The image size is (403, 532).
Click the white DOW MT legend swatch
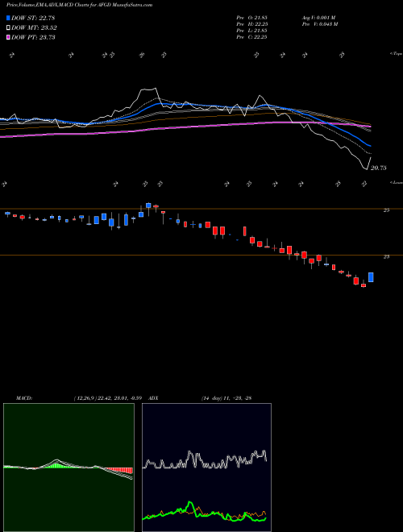pyautogui.click(x=8, y=28)
